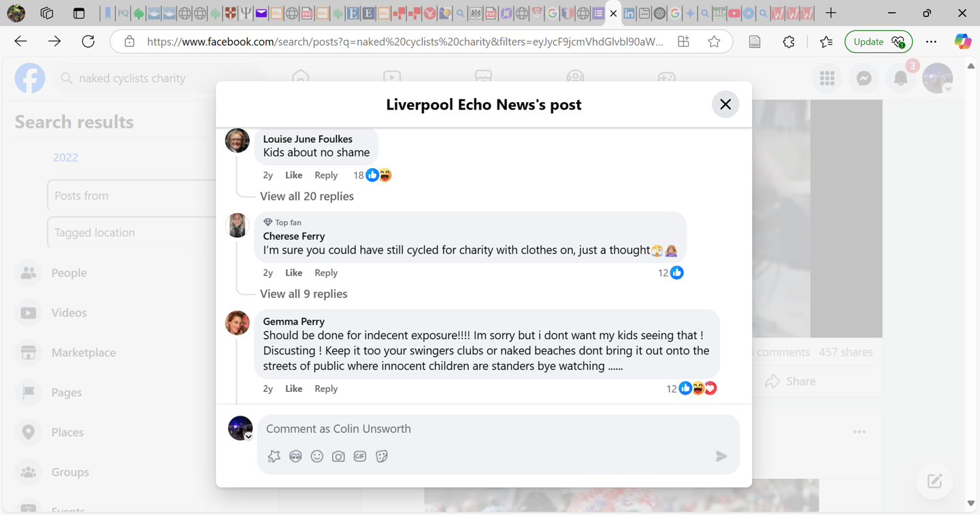This screenshot has height=515, width=980.
Task: Like Cherese Ferry's comment
Action: 293,273
